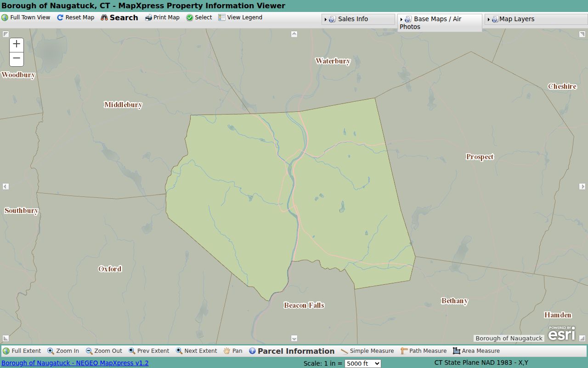
Task: Open the map scale dropdown
Action: [x=363, y=363]
